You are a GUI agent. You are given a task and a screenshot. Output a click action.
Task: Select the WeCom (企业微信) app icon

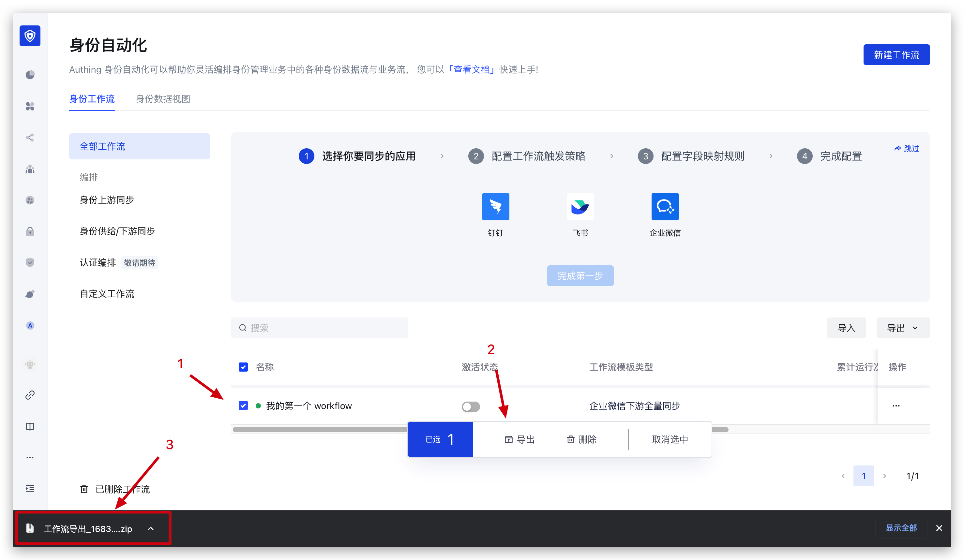[x=665, y=207]
